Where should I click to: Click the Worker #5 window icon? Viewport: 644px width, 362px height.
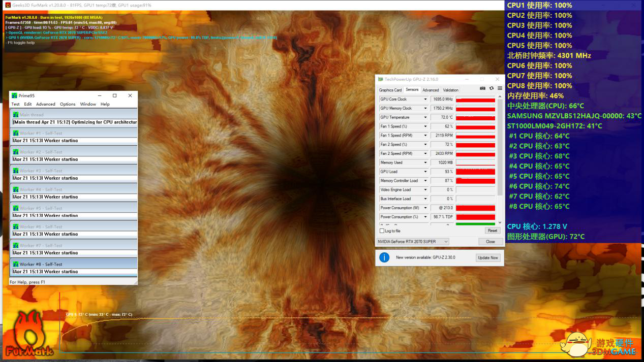pos(16,208)
